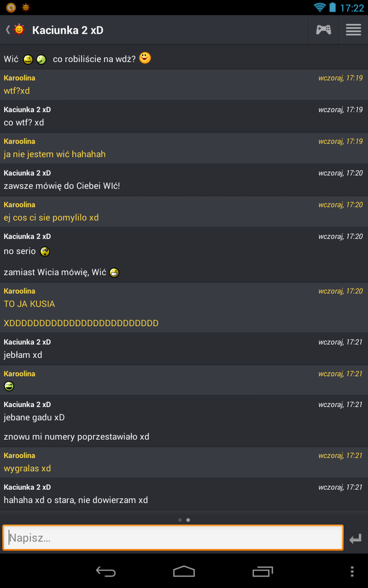368x588 pixels.
Task: Open the three-dot overflow in navigation bar
Action: [352, 571]
